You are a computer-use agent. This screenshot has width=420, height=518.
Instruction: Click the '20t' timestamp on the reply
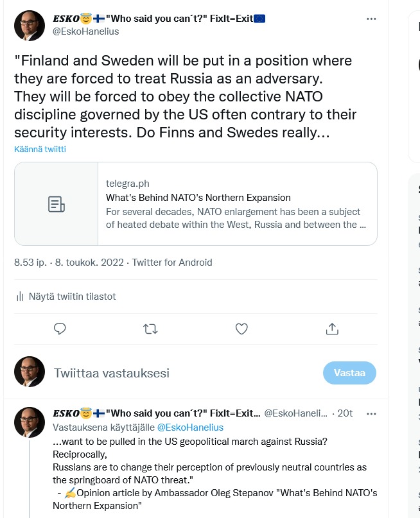coord(345,413)
